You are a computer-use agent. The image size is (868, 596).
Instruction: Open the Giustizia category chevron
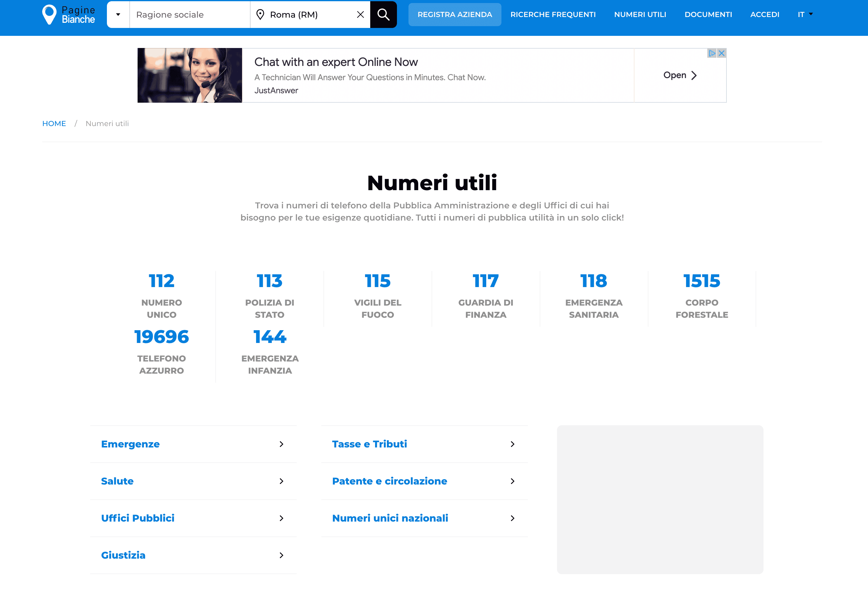(281, 555)
